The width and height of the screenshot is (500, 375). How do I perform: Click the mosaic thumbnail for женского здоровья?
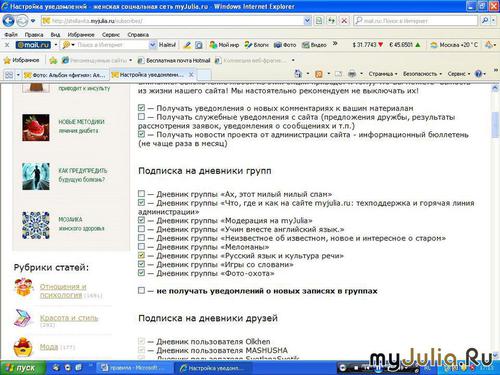[36, 225]
